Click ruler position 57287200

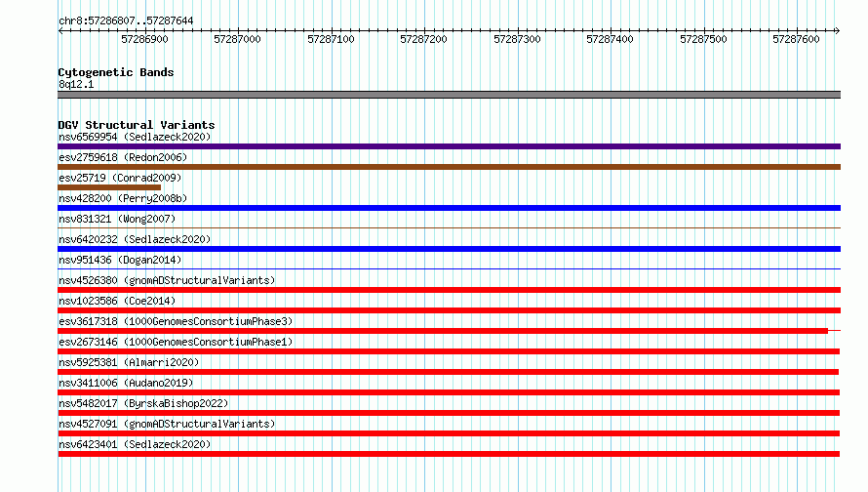point(423,39)
